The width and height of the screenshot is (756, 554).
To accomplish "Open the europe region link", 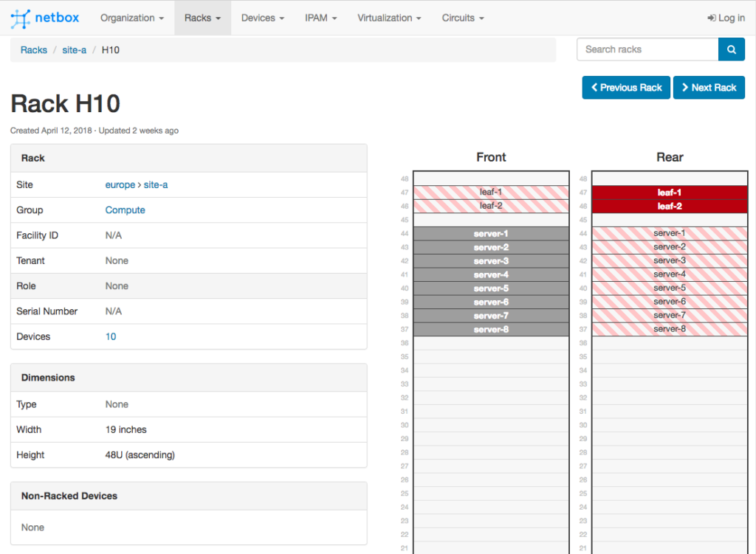I will coord(120,185).
